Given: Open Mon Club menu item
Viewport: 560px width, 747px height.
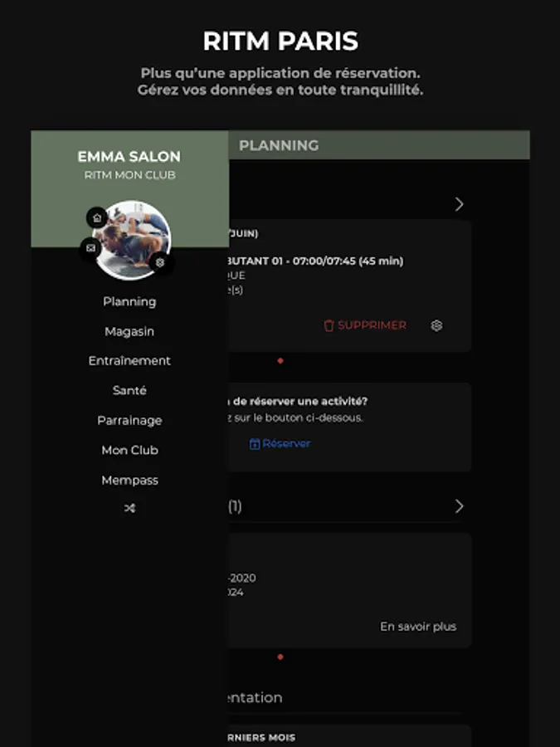Looking at the screenshot, I should 129,450.
